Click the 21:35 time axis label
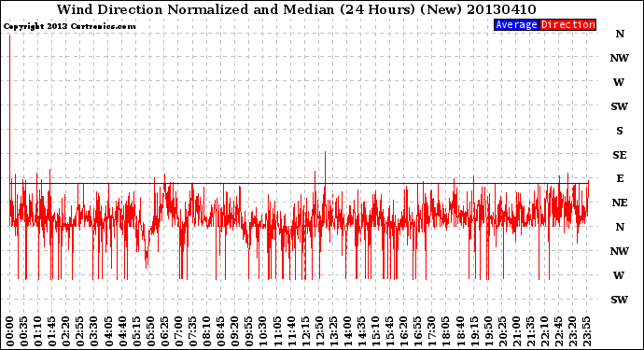Screen dimensions: 644x350 (x=530, y=331)
